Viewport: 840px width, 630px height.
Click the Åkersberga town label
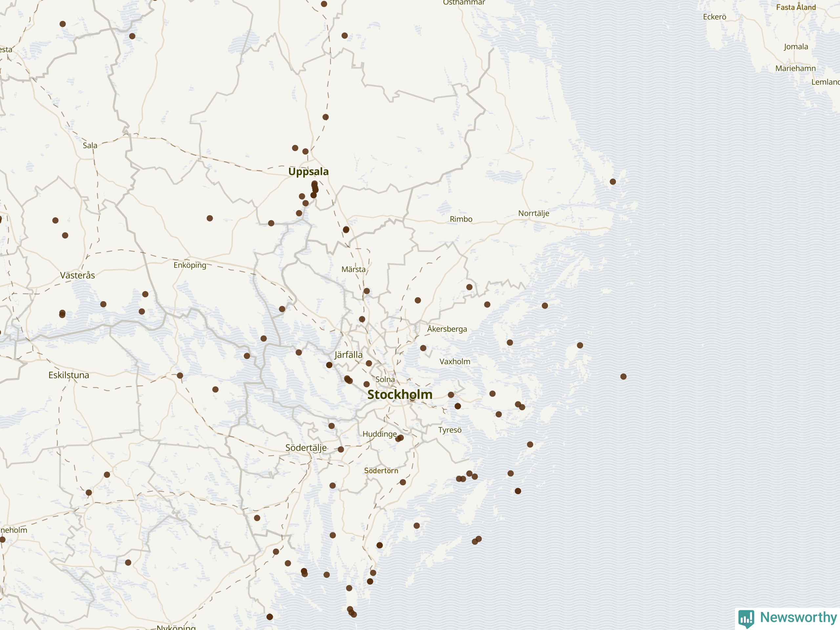(447, 328)
